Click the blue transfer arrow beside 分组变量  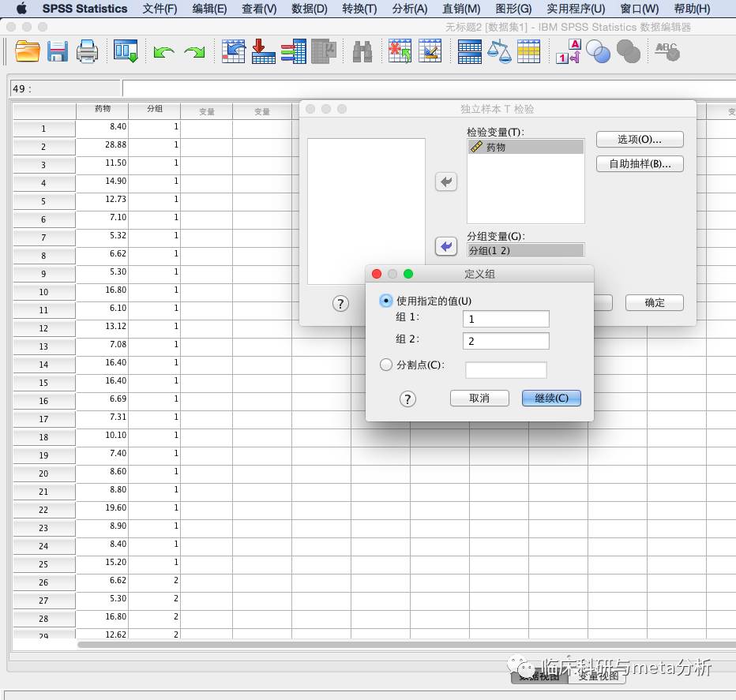446,246
